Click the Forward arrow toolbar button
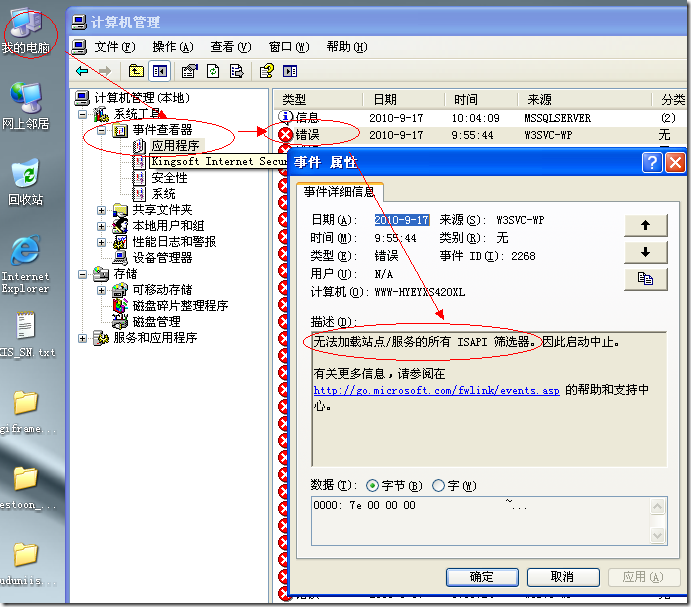691x607 pixels. [x=104, y=71]
